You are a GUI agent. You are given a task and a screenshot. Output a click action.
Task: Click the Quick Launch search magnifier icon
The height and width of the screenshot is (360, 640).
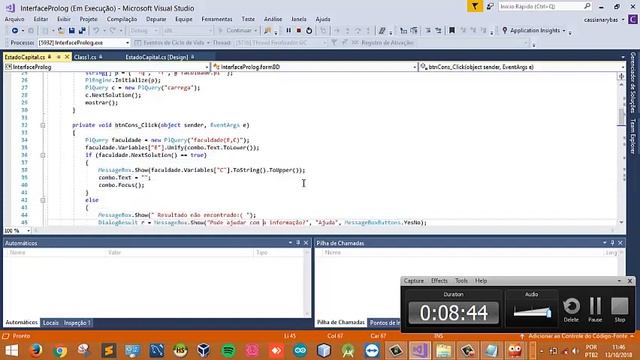pyautogui.click(x=587, y=6)
